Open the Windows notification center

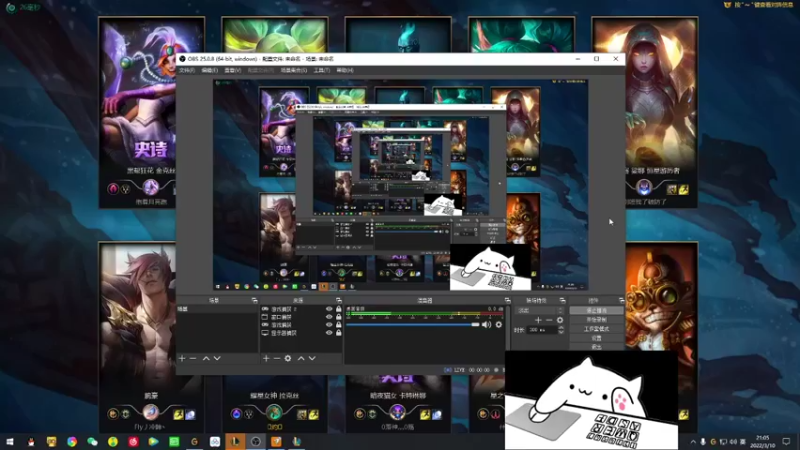click(786, 441)
